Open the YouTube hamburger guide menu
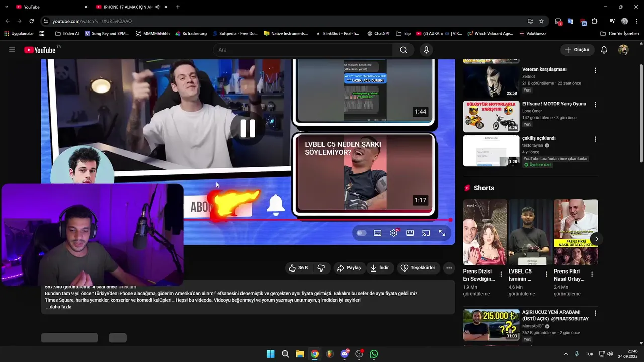644x362 pixels. 12,50
